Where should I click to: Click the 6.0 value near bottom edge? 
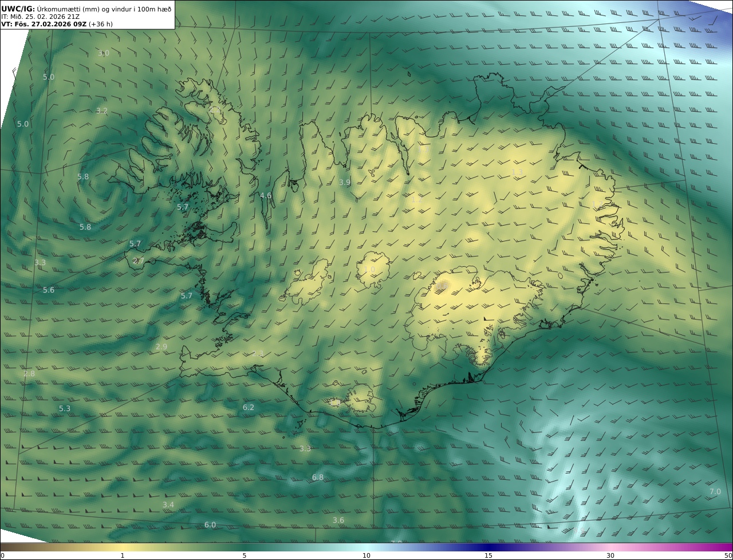click(x=210, y=525)
